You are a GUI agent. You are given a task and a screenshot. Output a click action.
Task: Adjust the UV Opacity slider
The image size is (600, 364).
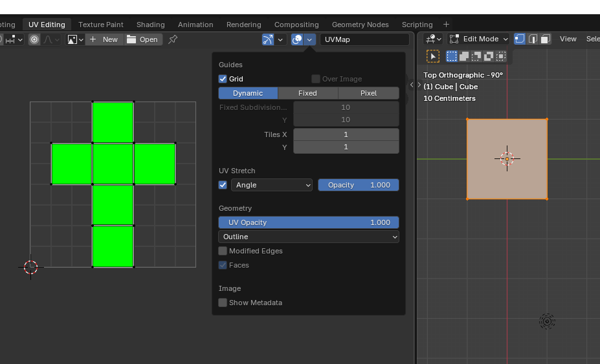309,222
